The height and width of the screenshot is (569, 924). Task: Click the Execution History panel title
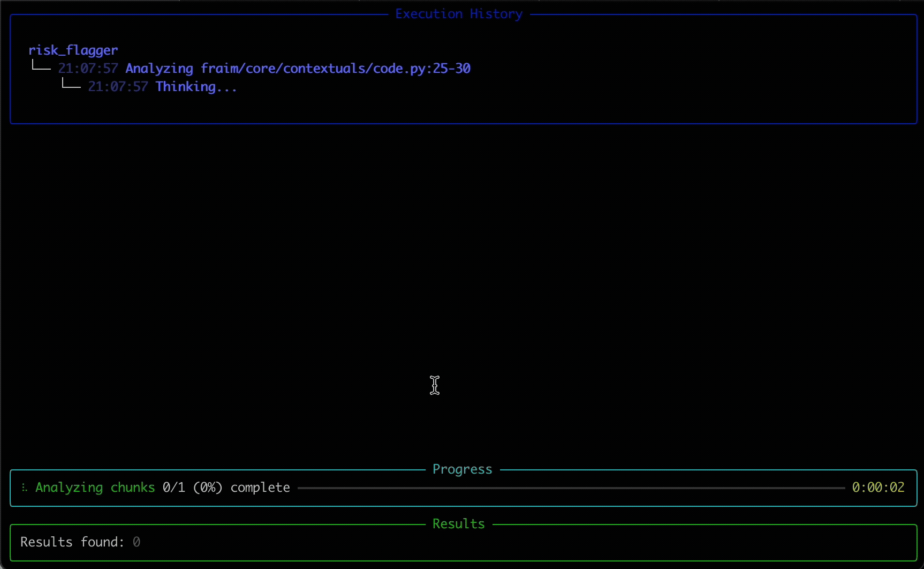click(458, 14)
